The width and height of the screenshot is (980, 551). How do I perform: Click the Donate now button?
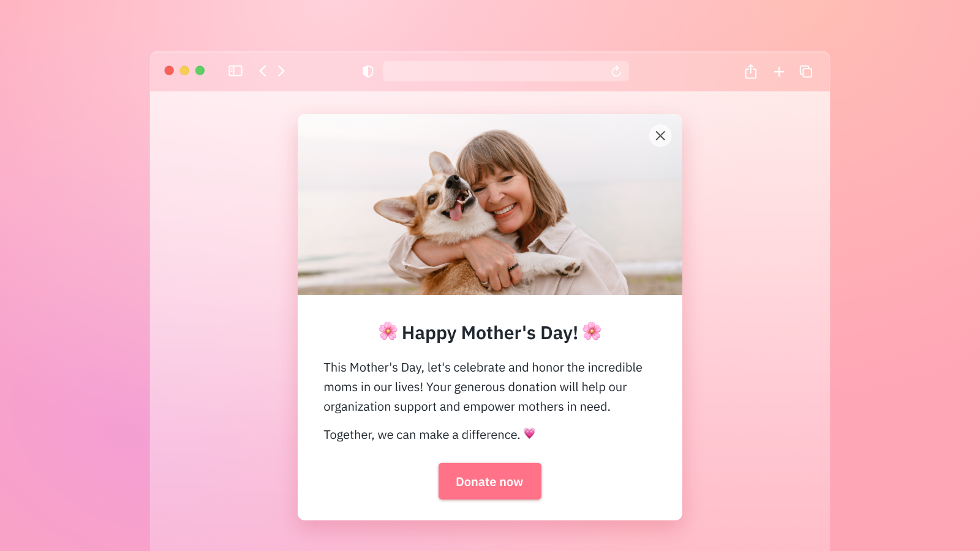click(490, 481)
